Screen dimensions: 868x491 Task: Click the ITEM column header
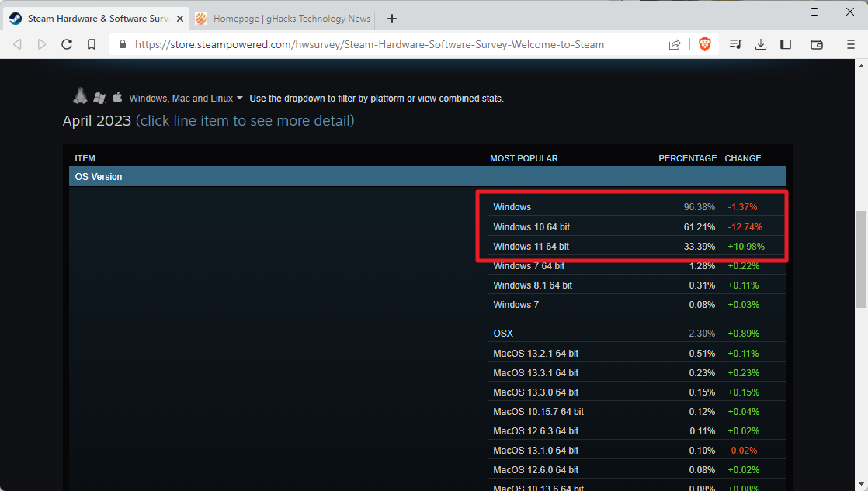85,158
